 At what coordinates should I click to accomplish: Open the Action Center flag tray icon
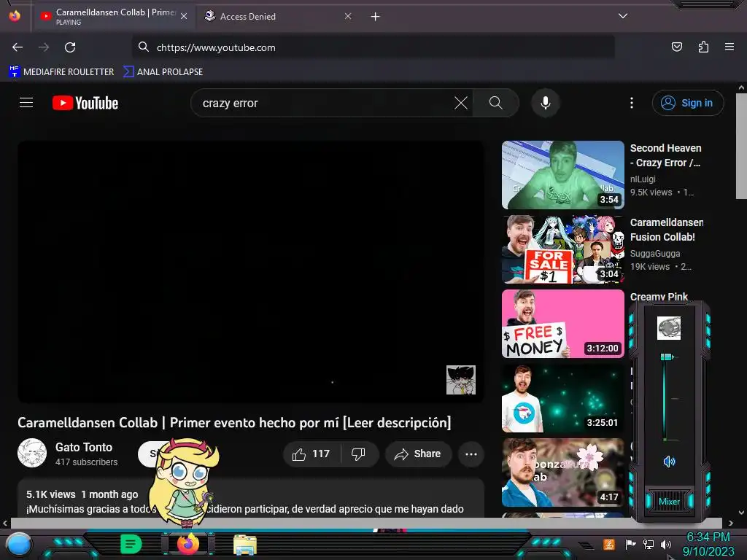coord(630,544)
